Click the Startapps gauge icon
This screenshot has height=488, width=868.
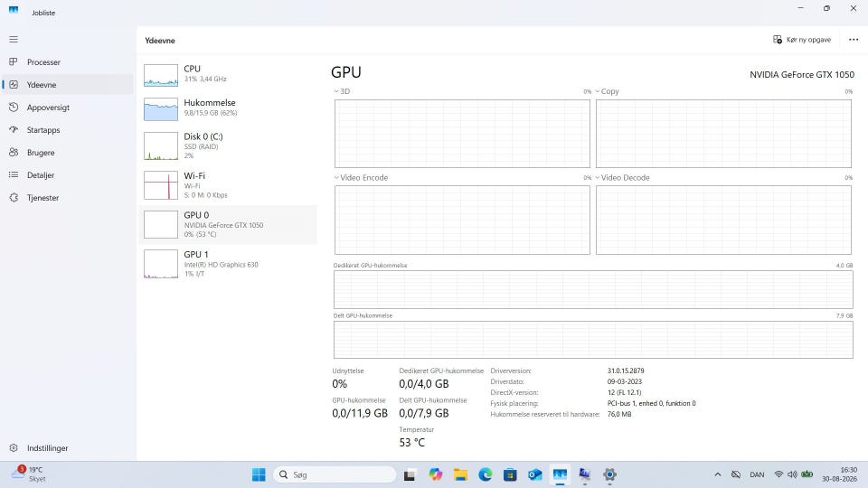[14, 130]
